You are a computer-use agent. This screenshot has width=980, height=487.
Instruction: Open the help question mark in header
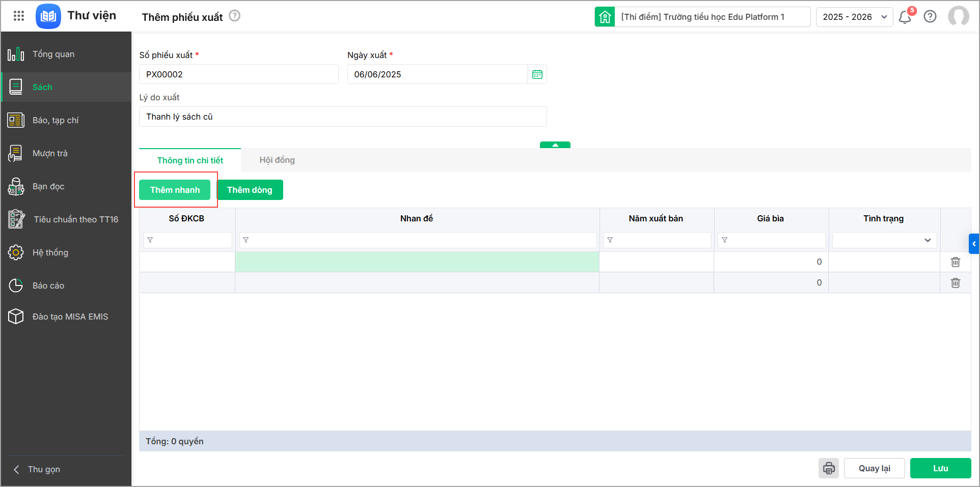[930, 17]
